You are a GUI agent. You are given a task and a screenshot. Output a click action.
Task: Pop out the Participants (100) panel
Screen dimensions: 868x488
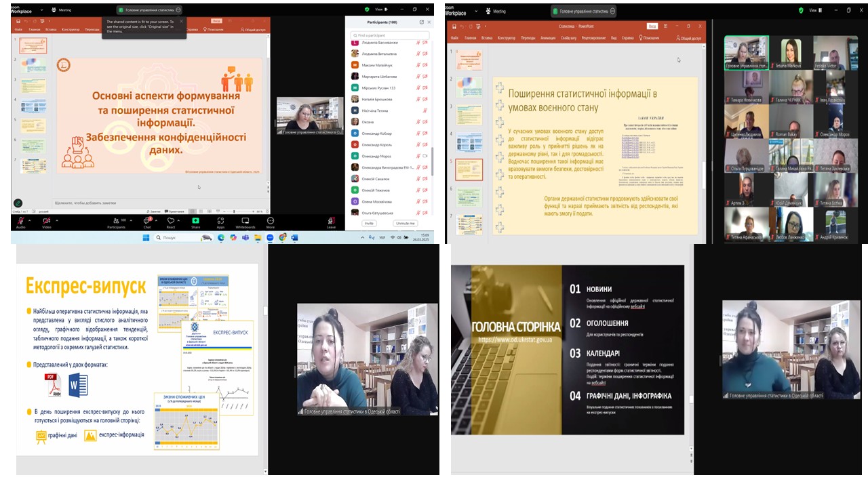tap(422, 22)
